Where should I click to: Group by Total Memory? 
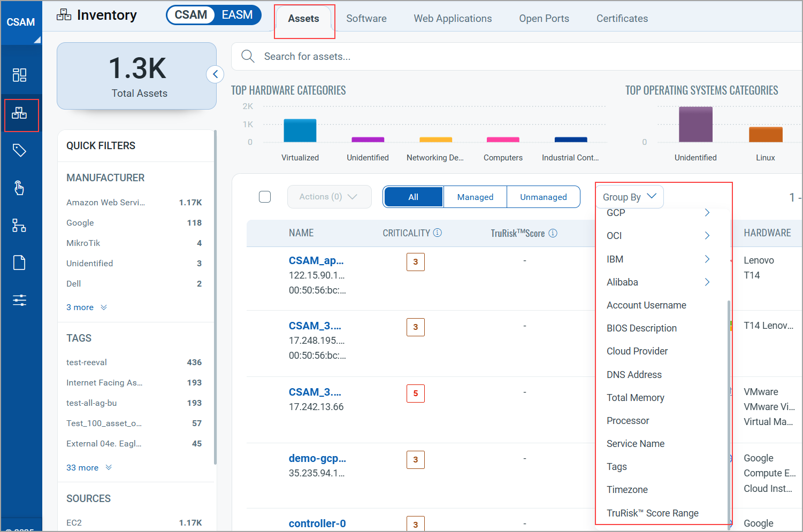tap(636, 398)
